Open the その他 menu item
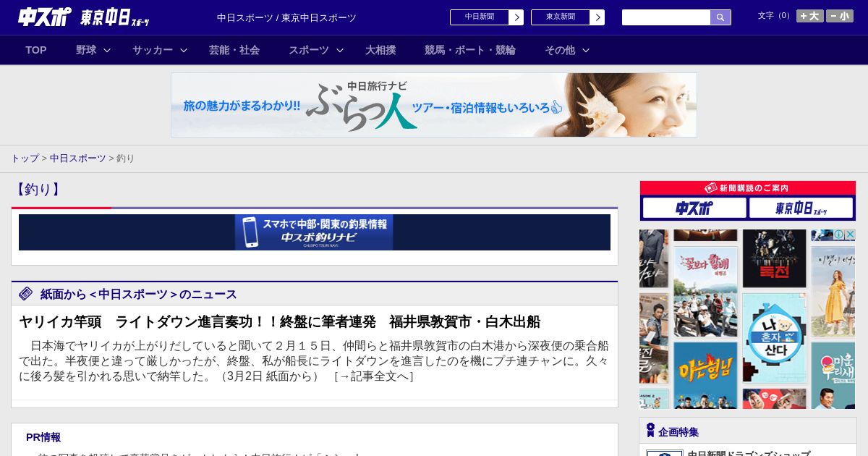The height and width of the screenshot is (456, 868). click(x=560, y=50)
